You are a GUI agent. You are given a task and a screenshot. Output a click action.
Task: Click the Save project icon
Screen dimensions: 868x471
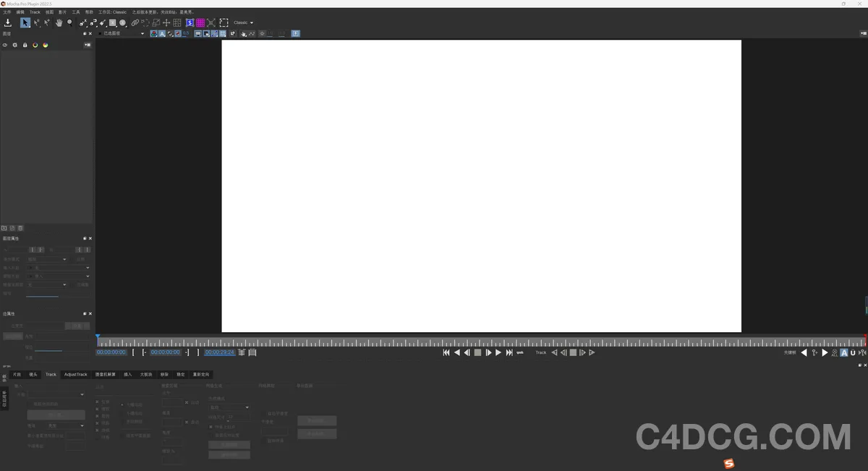point(7,22)
